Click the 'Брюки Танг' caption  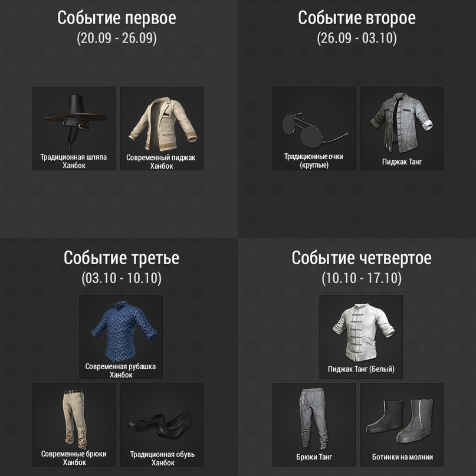click(314, 457)
